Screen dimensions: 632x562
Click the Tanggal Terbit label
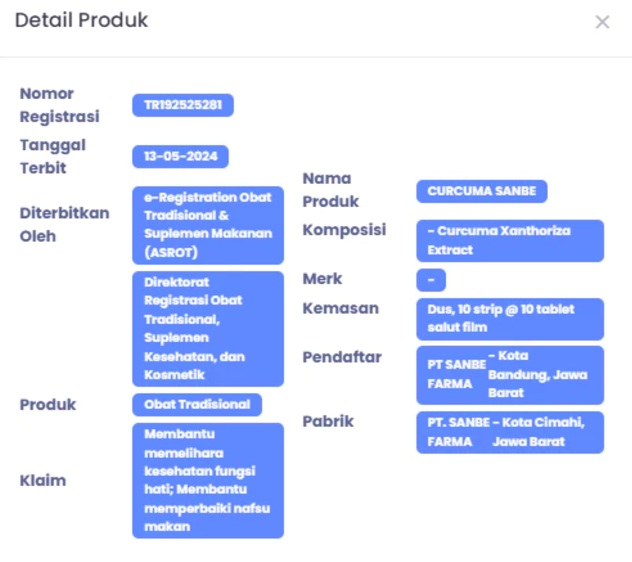[53, 156]
